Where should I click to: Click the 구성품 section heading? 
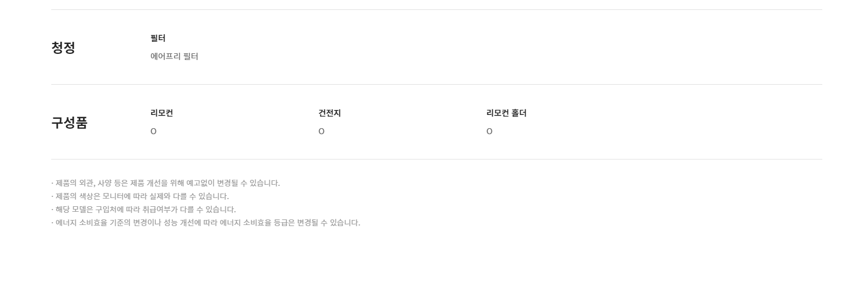(69, 122)
